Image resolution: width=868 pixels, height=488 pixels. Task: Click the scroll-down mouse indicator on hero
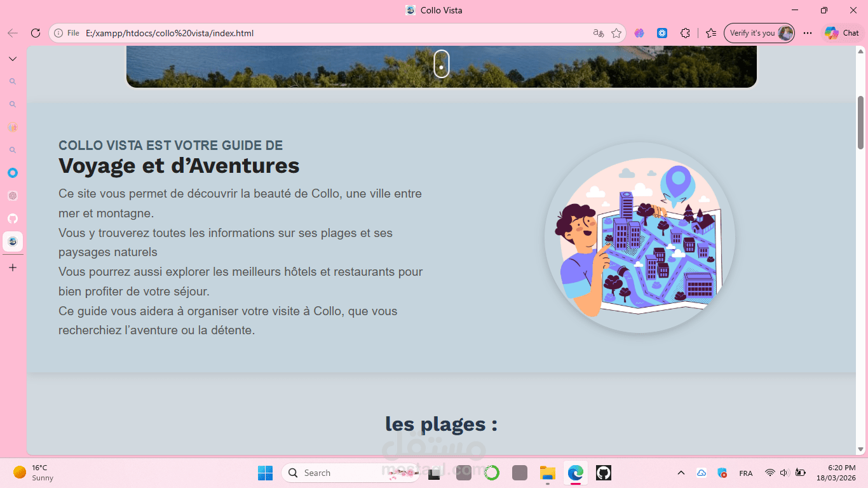pyautogui.click(x=441, y=64)
